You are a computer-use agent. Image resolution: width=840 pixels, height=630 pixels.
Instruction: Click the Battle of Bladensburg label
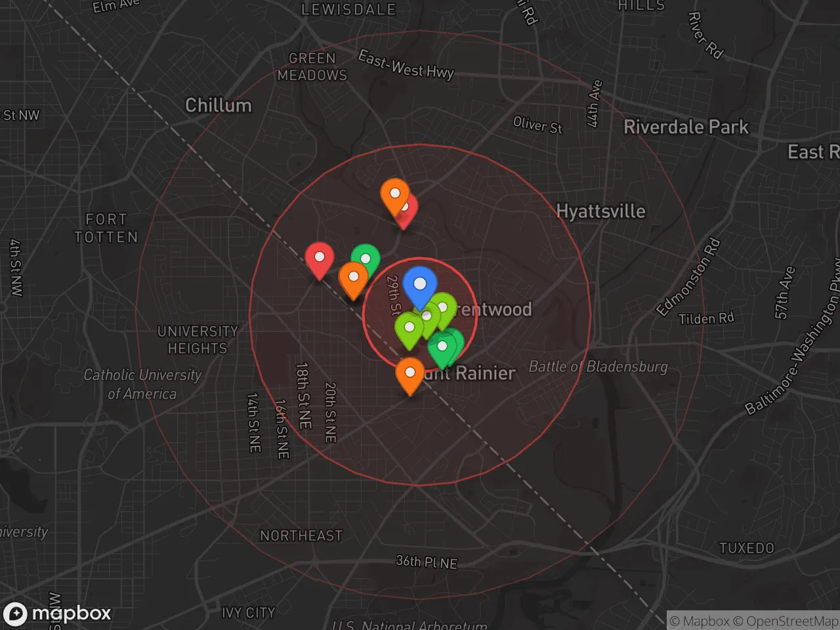tap(598, 367)
